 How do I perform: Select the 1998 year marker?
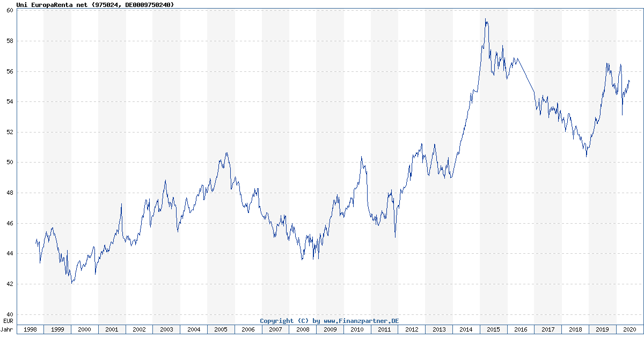[x=30, y=329]
